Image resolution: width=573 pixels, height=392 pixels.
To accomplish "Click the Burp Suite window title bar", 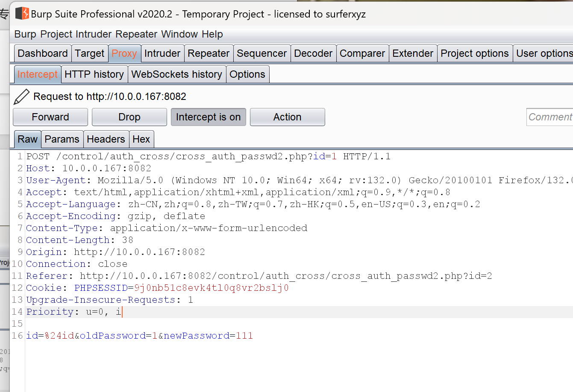I will [291, 14].
